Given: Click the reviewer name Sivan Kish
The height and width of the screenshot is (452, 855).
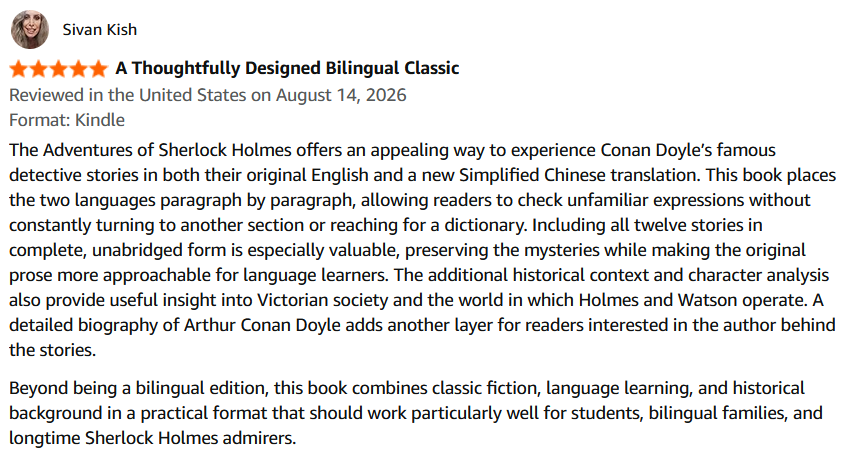Looking at the screenshot, I should pyautogui.click(x=100, y=29).
